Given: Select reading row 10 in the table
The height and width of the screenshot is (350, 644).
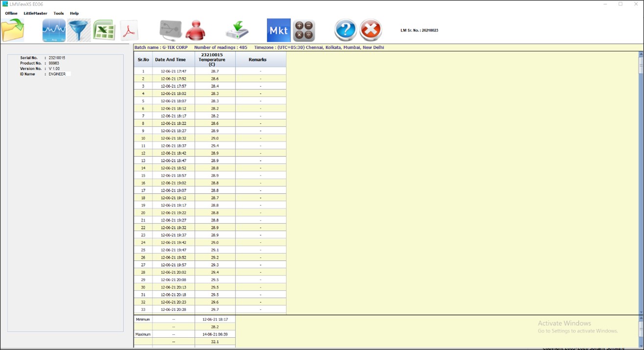Looking at the screenshot, I should coord(211,138).
